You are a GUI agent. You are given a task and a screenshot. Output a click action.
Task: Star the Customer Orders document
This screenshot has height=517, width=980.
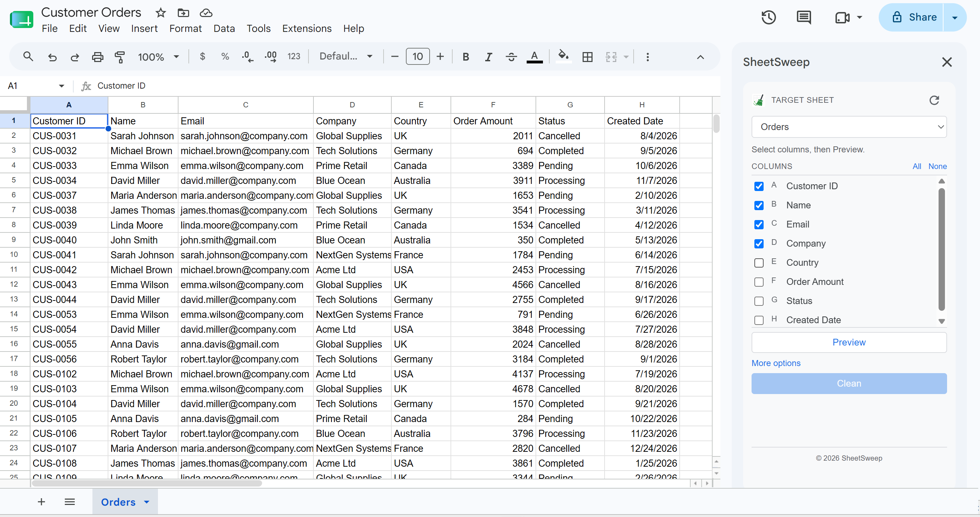click(160, 12)
